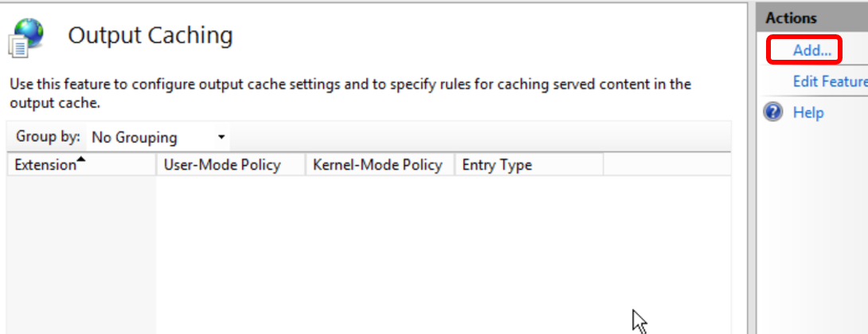Screen dimensions: 868x334
Task: Expand the Group by dropdown arrow
Action: tap(221, 137)
